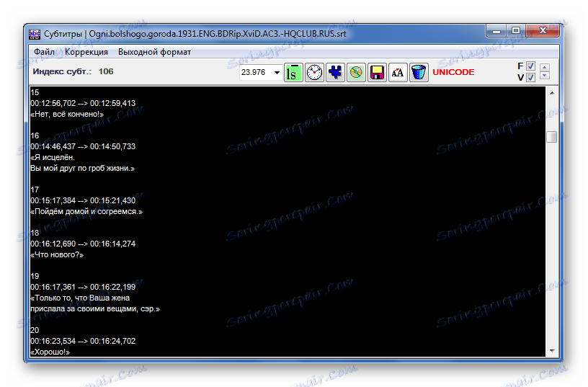Open the AA font settings icon
This screenshot has width=588, height=387.
(398, 72)
